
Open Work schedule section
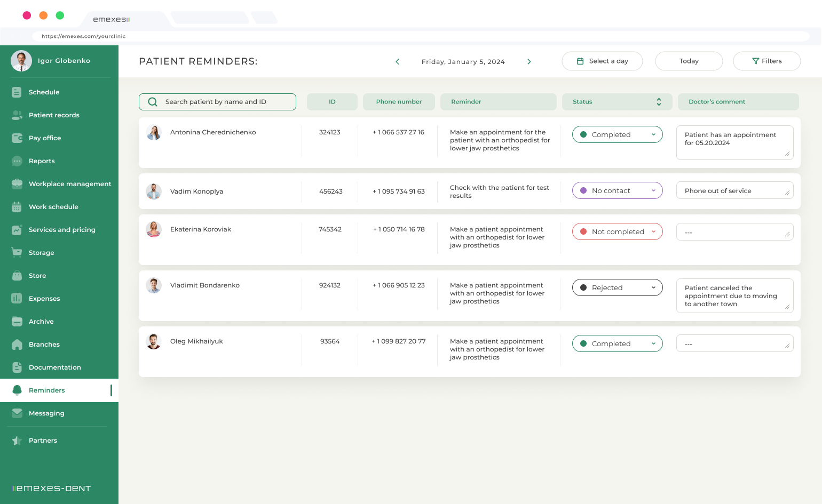59,207
